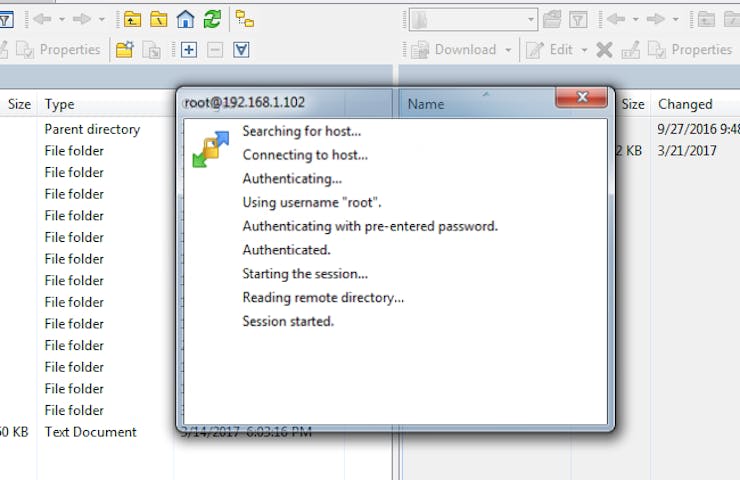Image resolution: width=740 pixels, height=480 pixels.
Task: Click the 2 KB size entry
Action: (629, 151)
